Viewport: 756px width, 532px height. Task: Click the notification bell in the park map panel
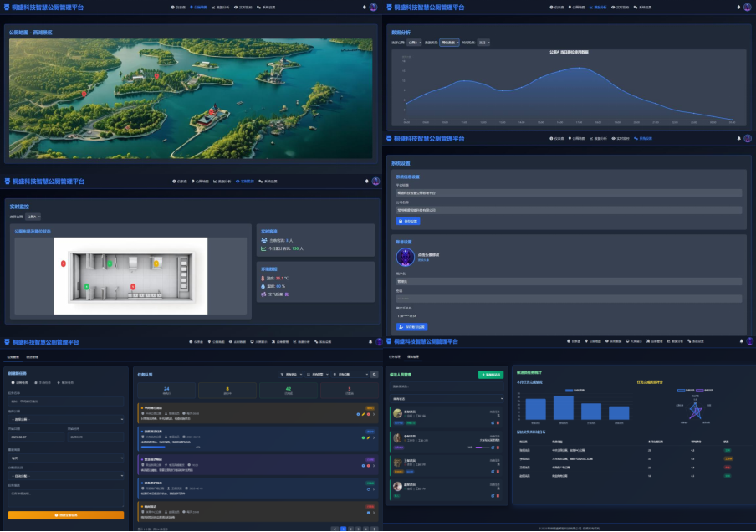click(x=365, y=8)
